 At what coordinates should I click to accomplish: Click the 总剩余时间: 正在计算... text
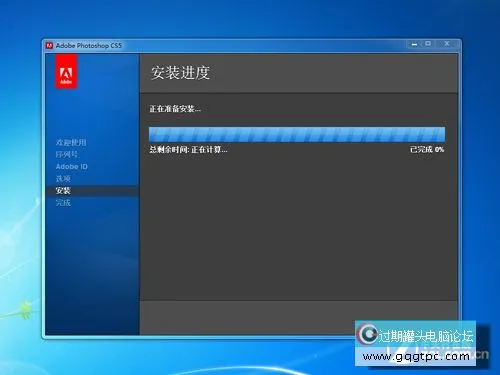[188, 150]
